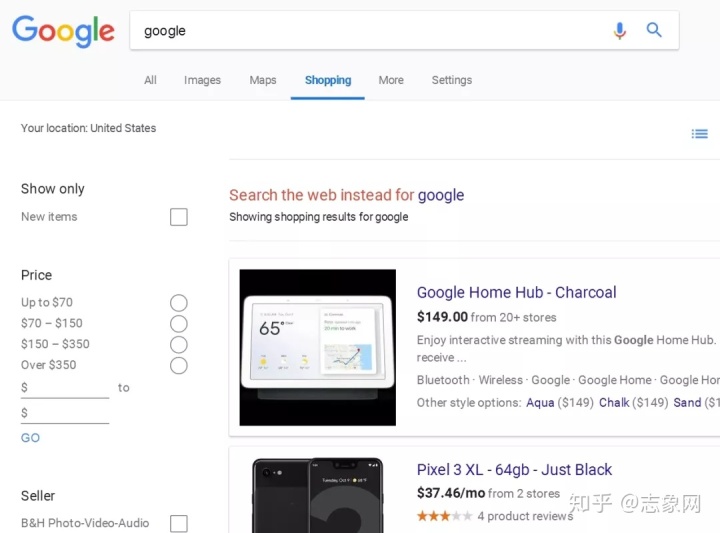The height and width of the screenshot is (533, 720).
Task: Click the microphone voice search icon
Action: point(619,31)
